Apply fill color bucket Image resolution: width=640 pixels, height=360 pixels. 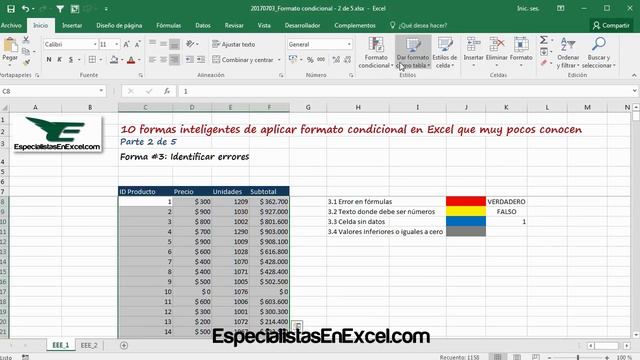coord(114,60)
